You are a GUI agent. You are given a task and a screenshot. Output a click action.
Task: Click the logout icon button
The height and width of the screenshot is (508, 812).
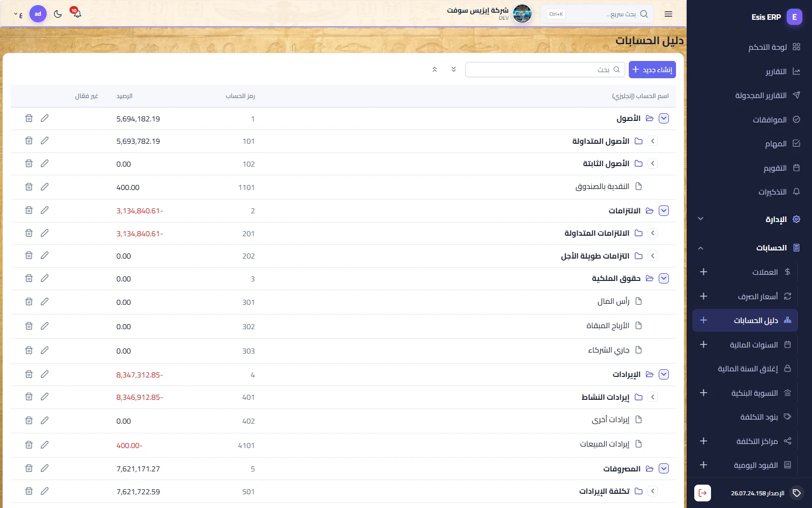pyautogui.click(x=702, y=493)
